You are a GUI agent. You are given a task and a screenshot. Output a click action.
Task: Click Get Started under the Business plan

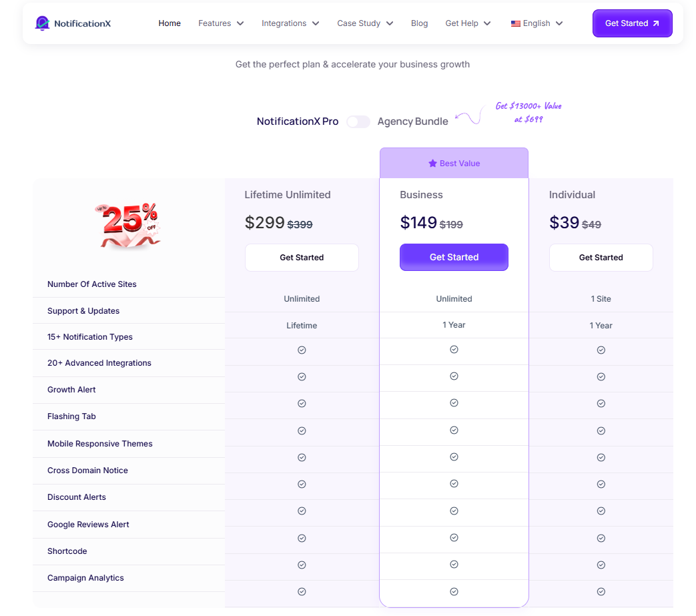pyautogui.click(x=454, y=257)
